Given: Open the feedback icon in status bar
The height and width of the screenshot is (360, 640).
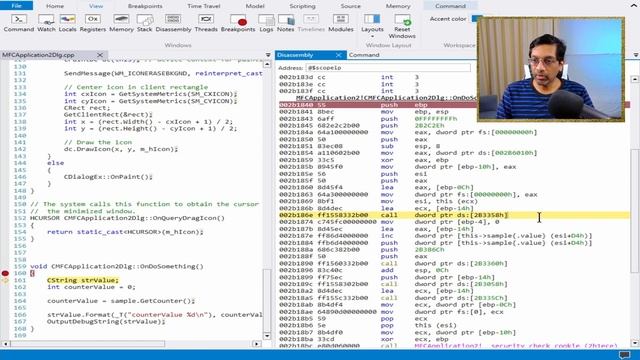Looking at the screenshot, I should pyautogui.click(x=624, y=354).
